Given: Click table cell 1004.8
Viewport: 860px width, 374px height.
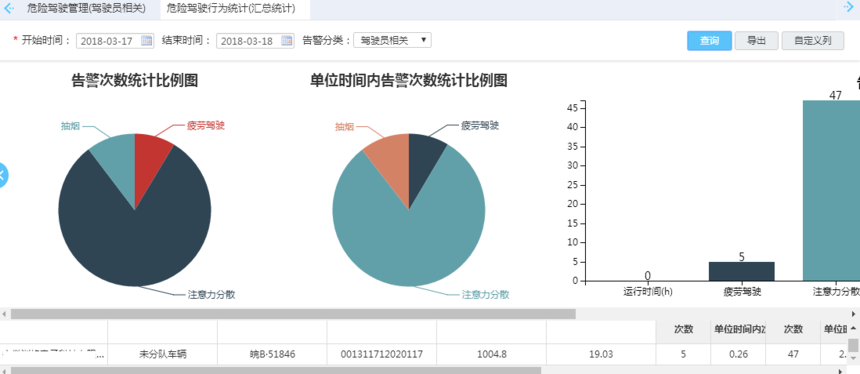Looking at the screenshot, I should [x=492, y=354].
